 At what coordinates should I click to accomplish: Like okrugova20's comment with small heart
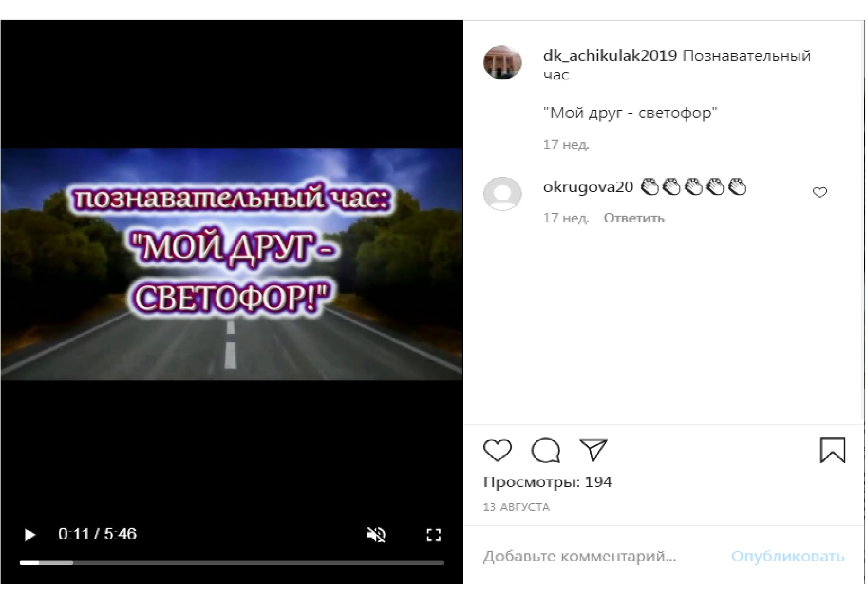[x=820, y=192]
